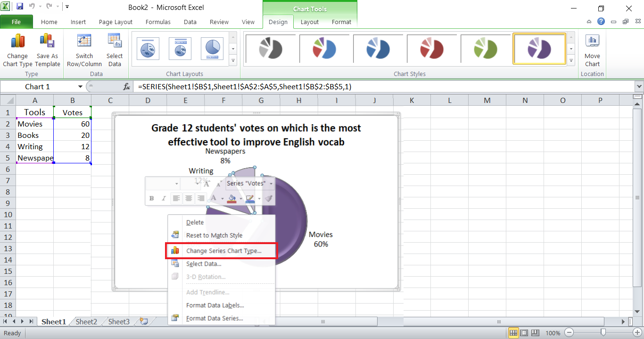Click Select All corner of the worksheet
Viewport: 644px width, 339px height.
(x=8, y=101)
